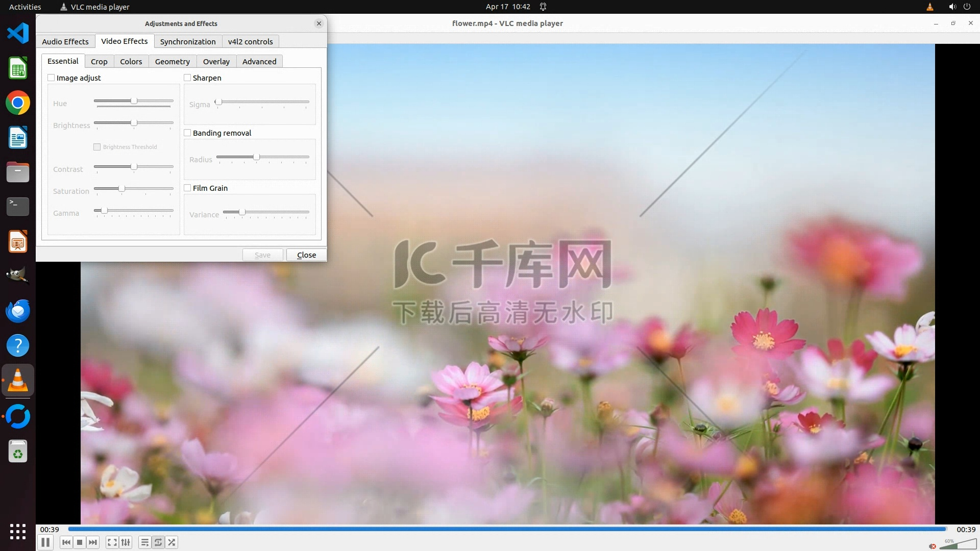Screen dimensions: 980x551
Task: Switch to the Audio Effects tab
Action: pos(65,42)
